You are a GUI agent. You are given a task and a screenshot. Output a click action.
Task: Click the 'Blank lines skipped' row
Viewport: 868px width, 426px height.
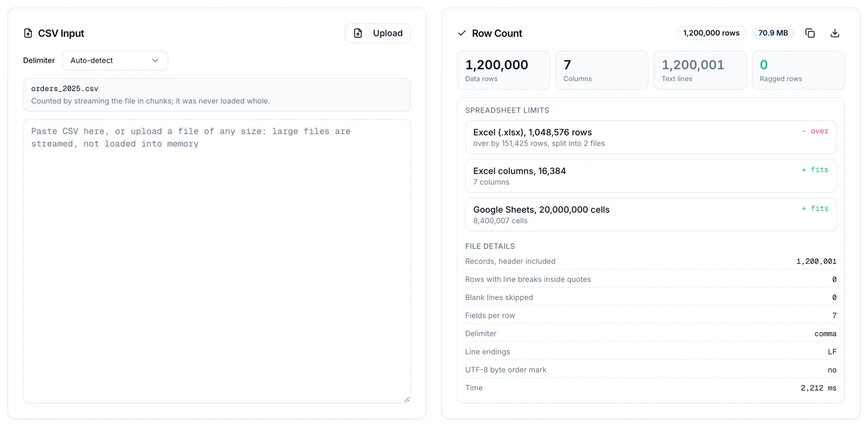click(650, 298)
